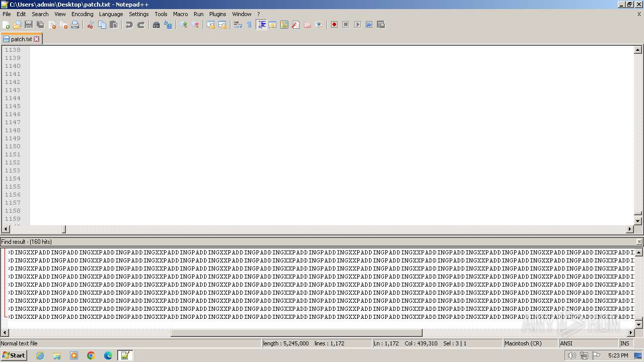Click the Close document toolbar icon
644x362 pixels.
point(52,25)
